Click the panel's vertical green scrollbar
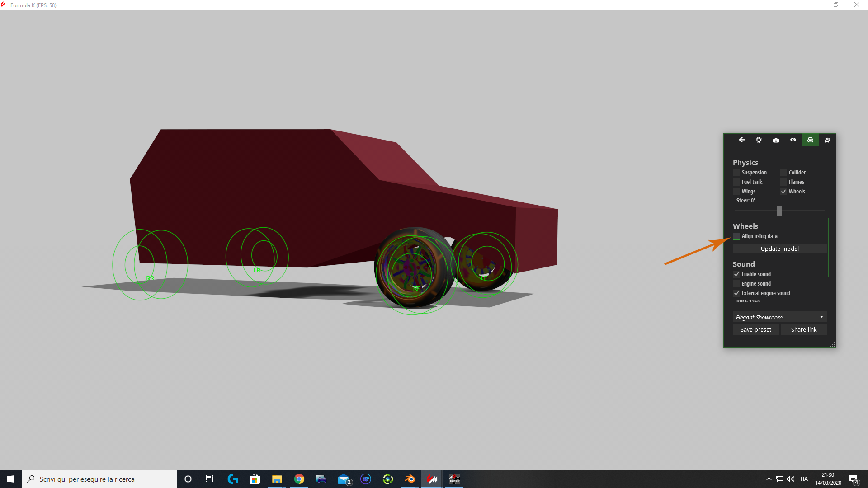Screen dimensions: 868x488 828,248
